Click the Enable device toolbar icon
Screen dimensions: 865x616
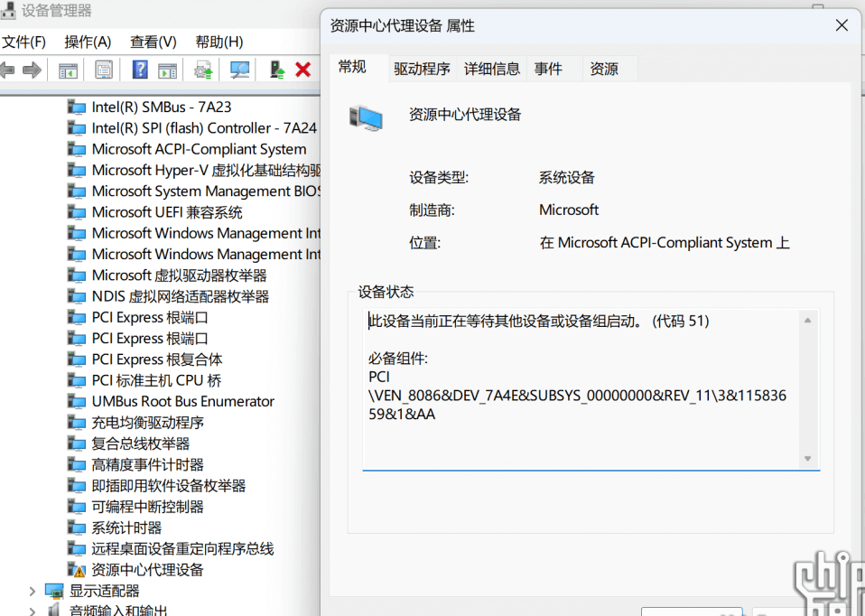click(x=277, y=70)
